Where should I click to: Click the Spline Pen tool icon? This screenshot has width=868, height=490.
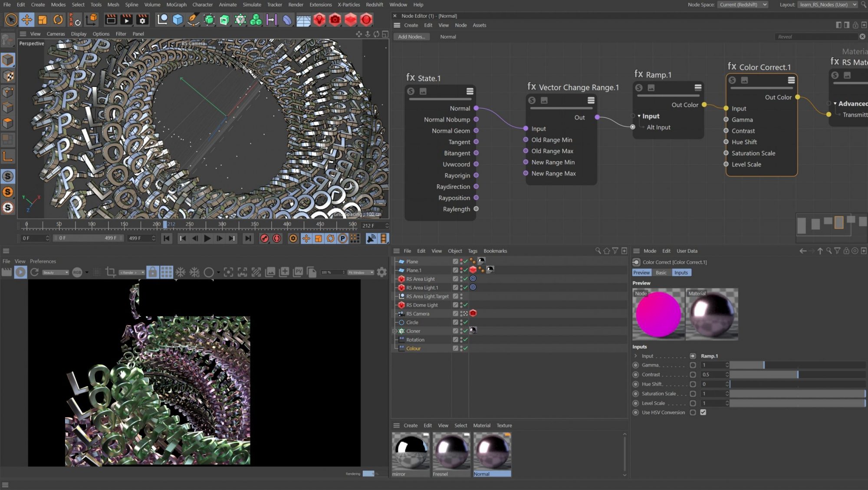point(194,20)
